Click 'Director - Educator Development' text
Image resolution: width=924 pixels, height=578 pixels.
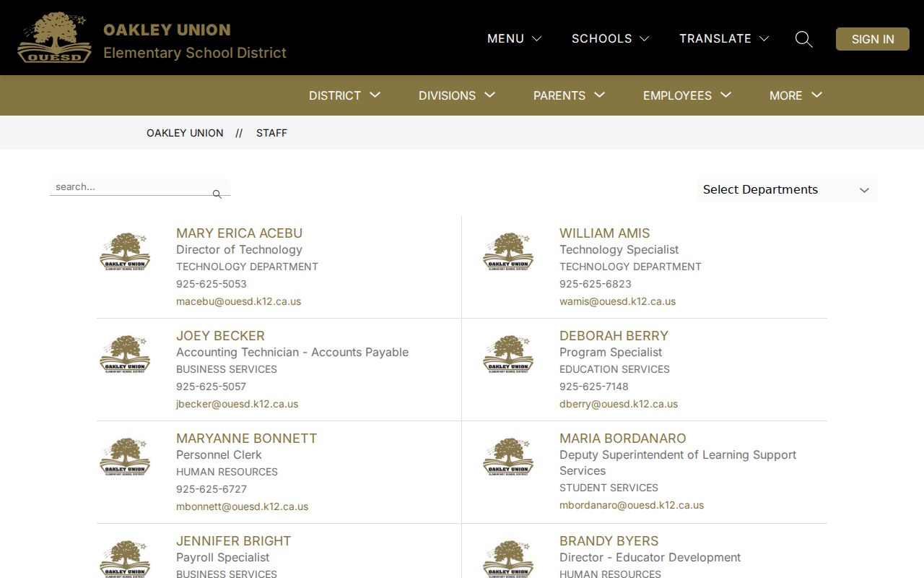650,558
